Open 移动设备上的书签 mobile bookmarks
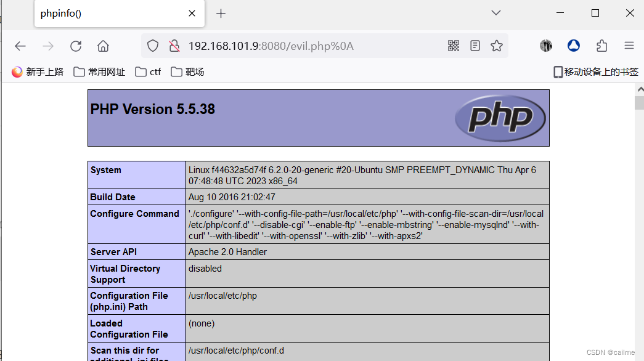This screenshot has width=644, height=361. click(x=596, y=72)
